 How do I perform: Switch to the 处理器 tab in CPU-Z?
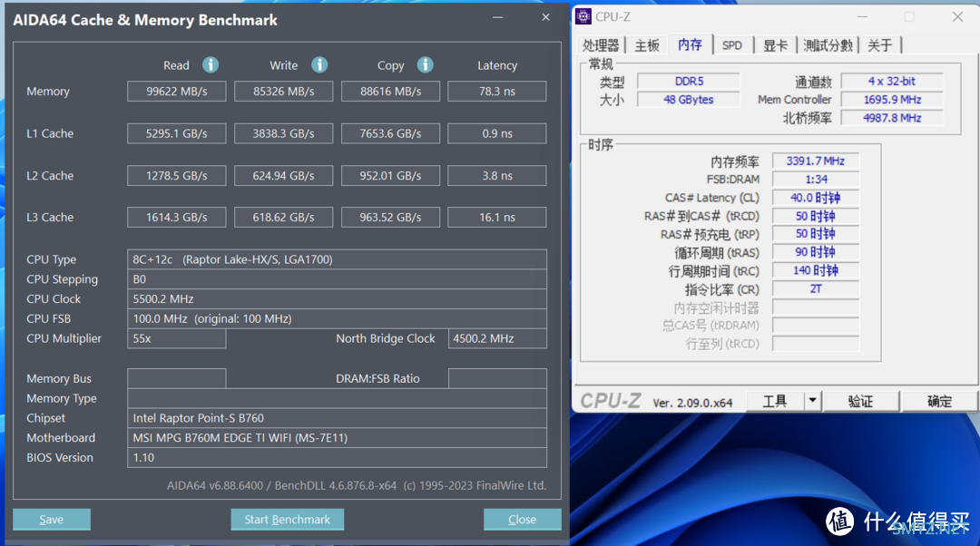[601, 45]
